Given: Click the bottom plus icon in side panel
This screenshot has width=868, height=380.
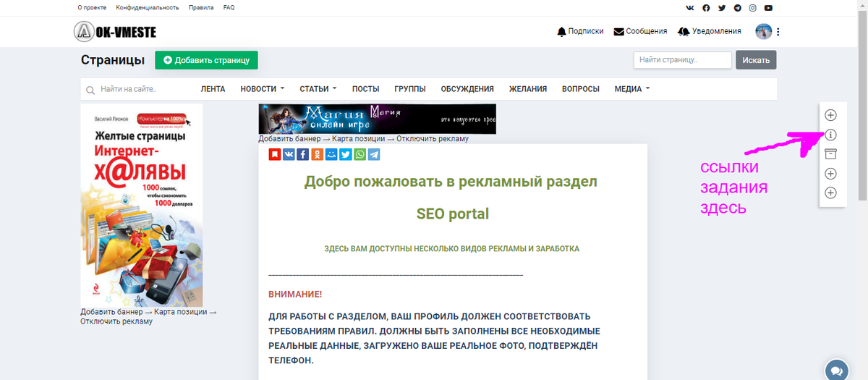Looking at the screenshot, I should point(831,193).
